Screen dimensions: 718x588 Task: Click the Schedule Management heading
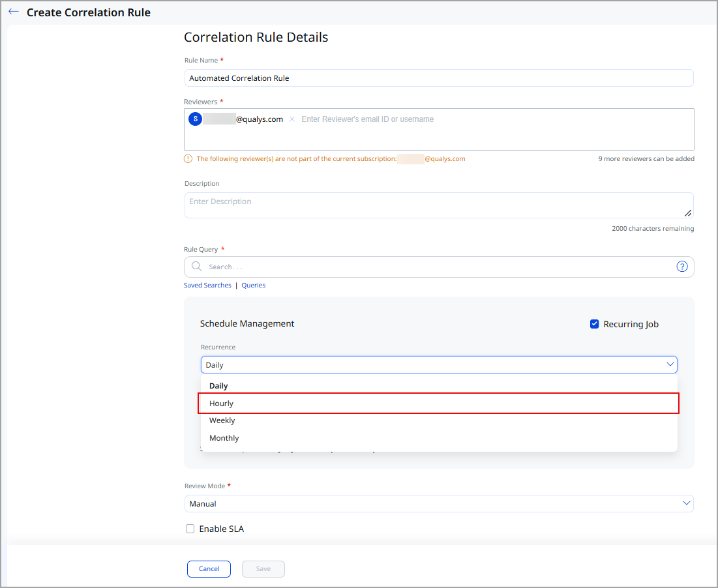(x=247, y=323)
